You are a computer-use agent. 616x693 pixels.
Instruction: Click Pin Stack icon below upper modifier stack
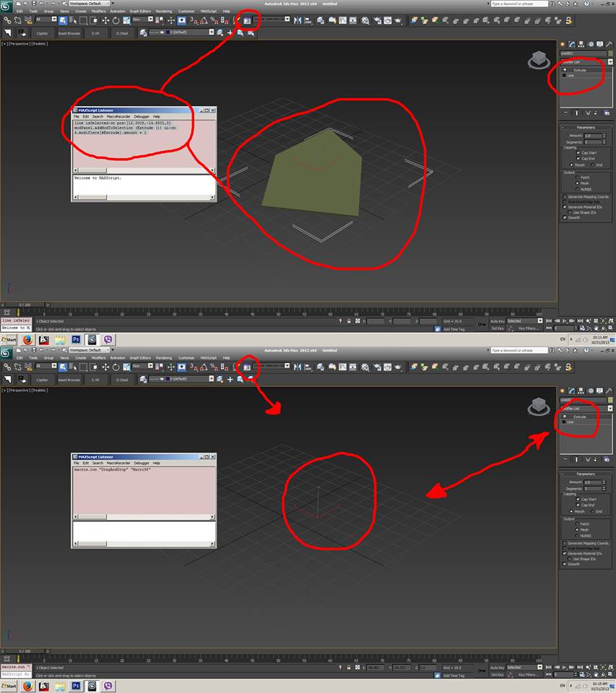[x=565, y=113]
